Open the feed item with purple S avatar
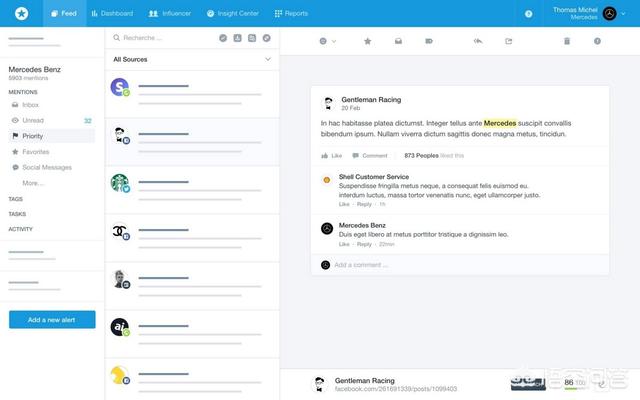 192,94
